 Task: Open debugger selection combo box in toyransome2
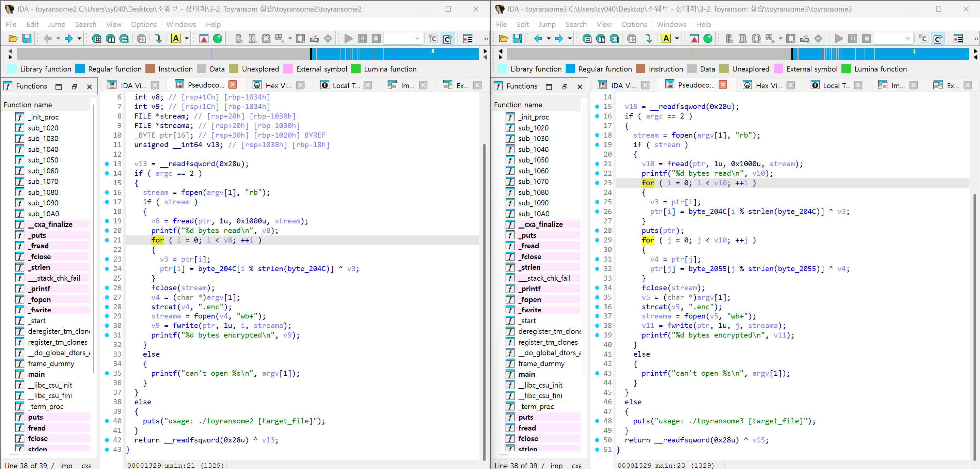pos(403,38)
